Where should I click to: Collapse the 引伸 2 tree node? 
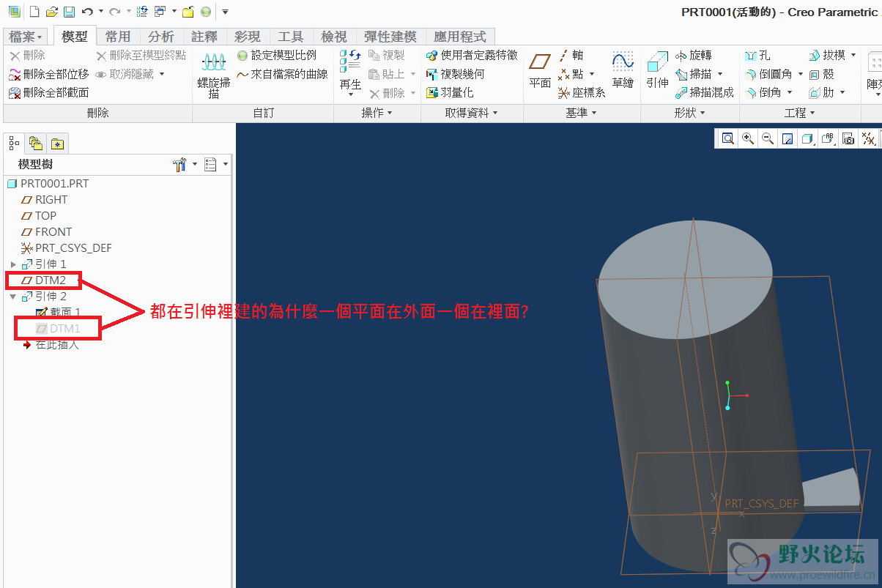click(x=13, y=297)
